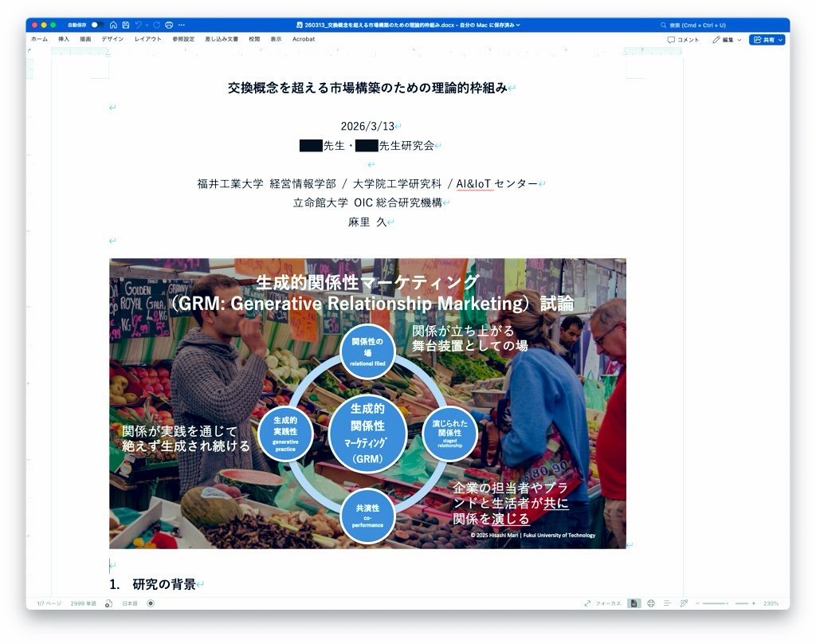Click the Undo icon

click(139, 26)
